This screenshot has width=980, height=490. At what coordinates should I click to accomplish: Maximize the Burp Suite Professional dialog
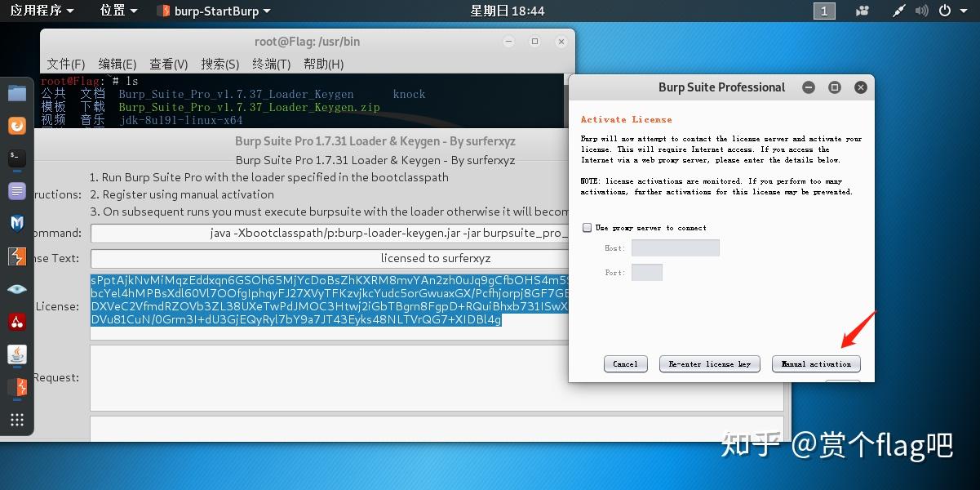[x=834, y=87]
